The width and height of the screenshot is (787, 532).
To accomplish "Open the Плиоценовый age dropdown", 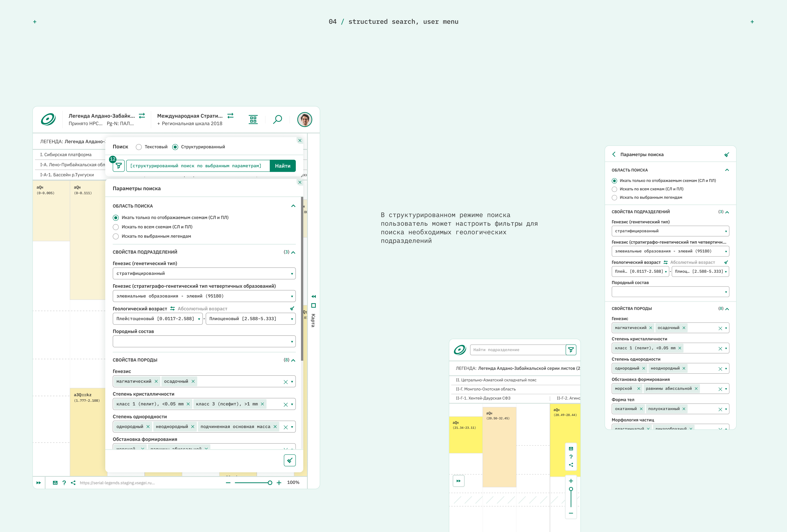I will pyautogui.click(x=251, y=319).
